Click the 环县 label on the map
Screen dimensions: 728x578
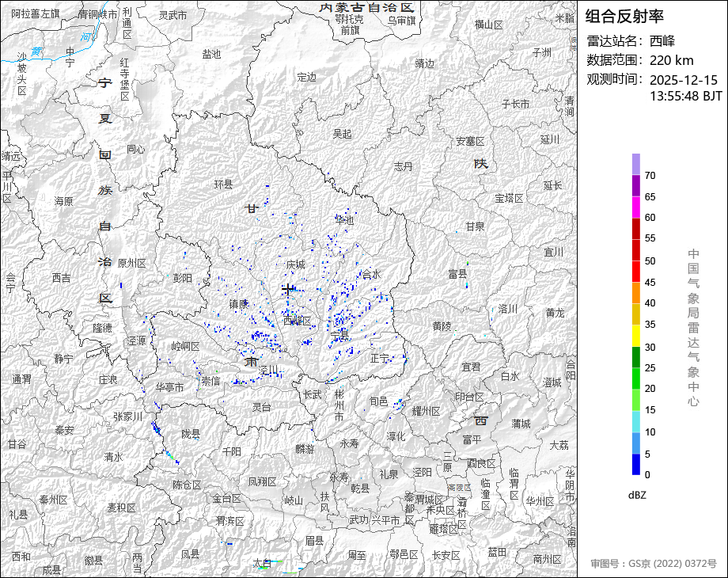click(x=224, y=184)
